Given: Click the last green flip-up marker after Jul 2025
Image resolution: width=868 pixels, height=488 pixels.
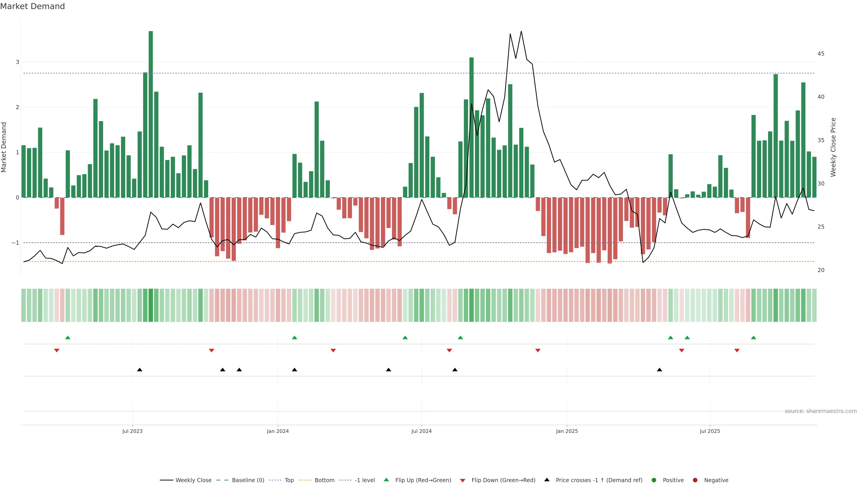Looking at the screenshot, I should [753, 338].
